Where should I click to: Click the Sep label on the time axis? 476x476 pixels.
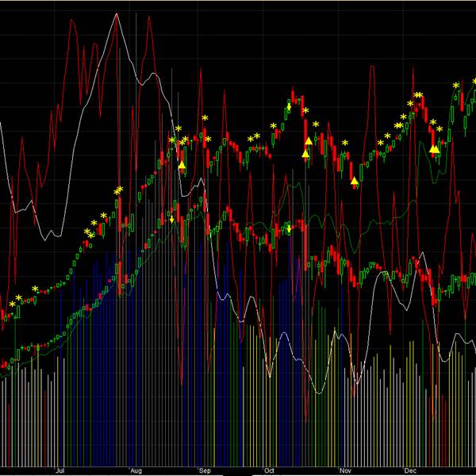tap(205, 470)
